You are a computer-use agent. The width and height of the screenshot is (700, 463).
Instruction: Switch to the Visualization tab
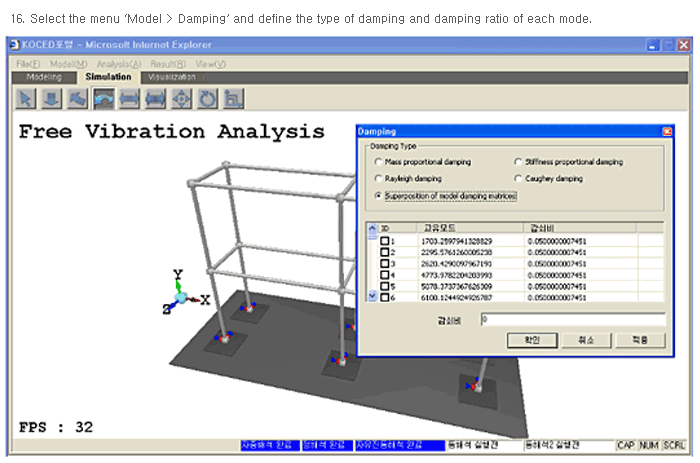[x=171, y=76]
